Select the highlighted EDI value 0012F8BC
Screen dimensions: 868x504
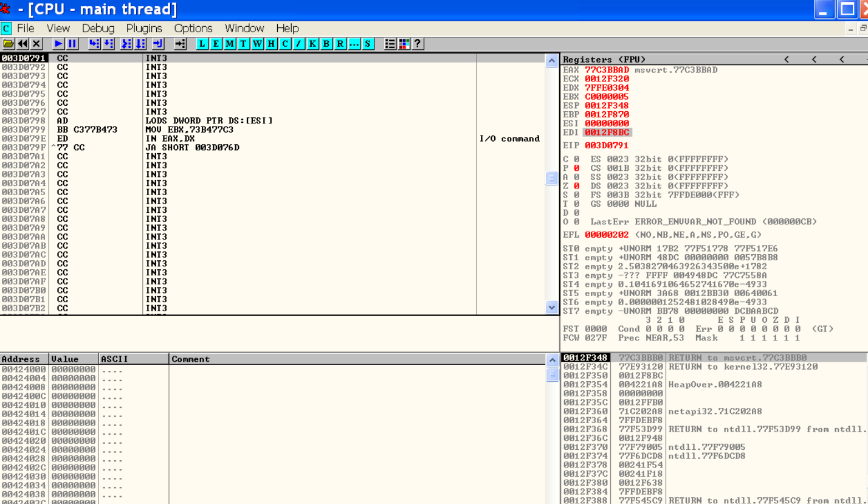607,133
